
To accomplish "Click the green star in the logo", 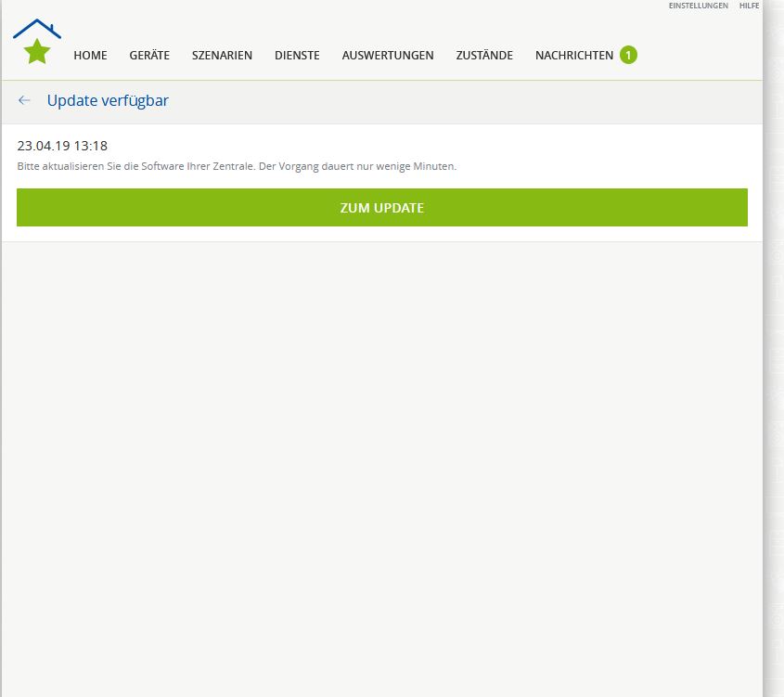I will (37, 52).
